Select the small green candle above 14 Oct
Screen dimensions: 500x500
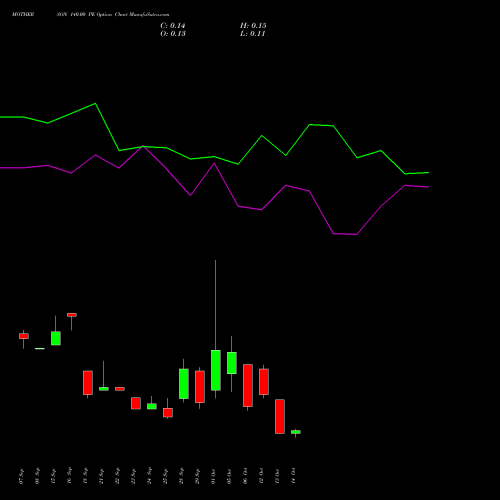(296, 432)
